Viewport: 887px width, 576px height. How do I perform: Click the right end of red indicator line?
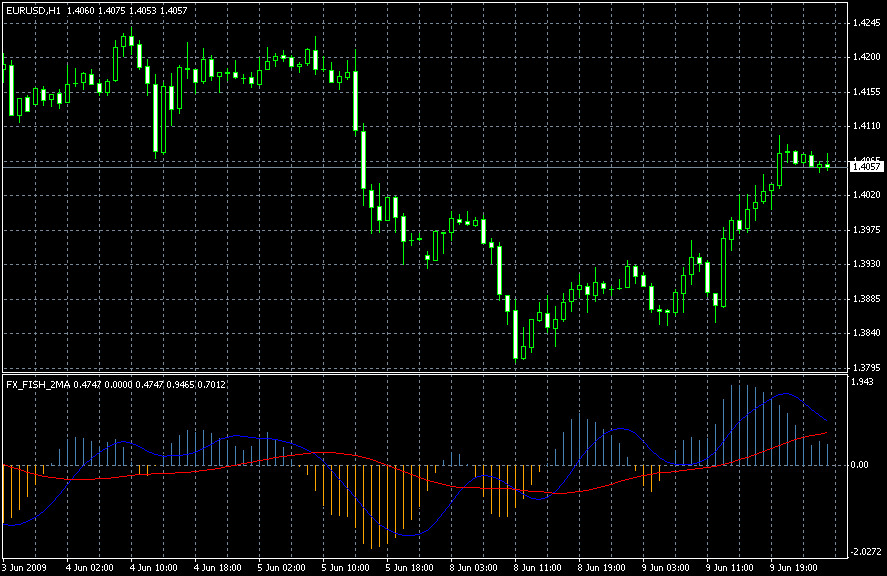(827, 433)
